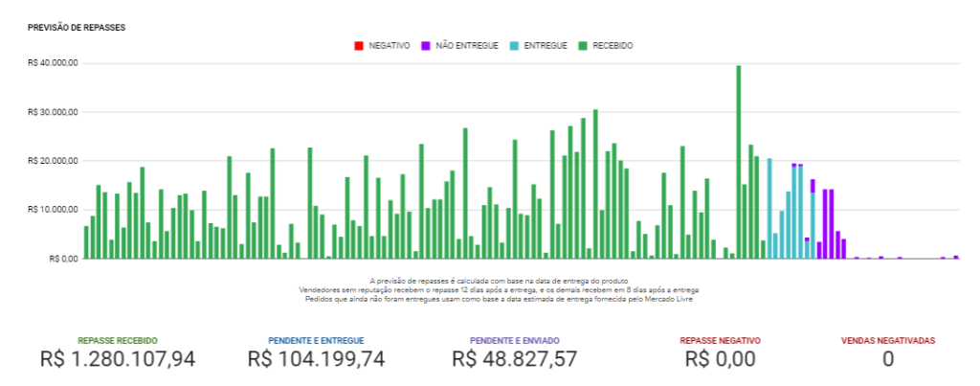Click the VENDAS NEGATIVADAS label
This screenshot has width=980, height=386.
click(887, 341)
